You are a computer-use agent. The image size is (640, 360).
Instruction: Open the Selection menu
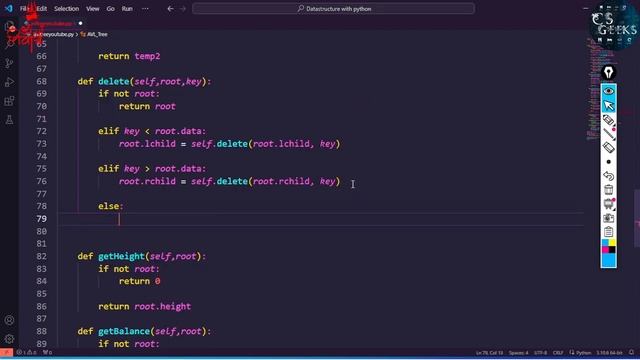(x=67, y=9)
